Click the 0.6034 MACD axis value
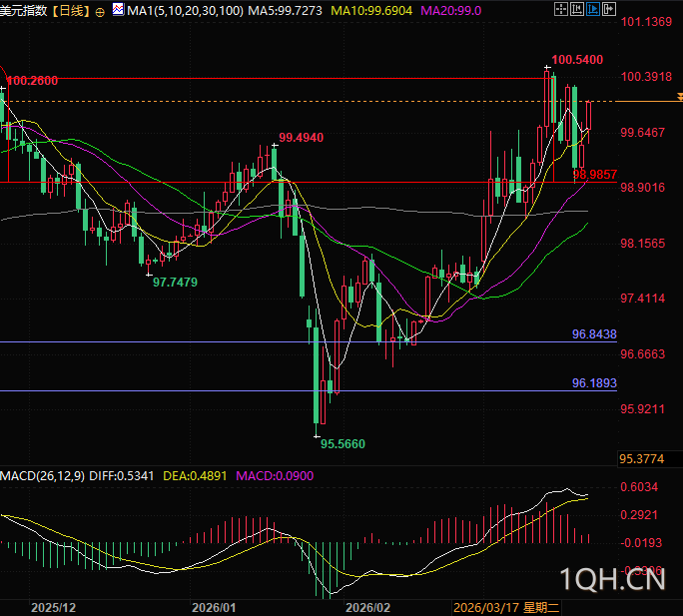The height and width of the screenshot is (616, 683). [x=639, y=487]
